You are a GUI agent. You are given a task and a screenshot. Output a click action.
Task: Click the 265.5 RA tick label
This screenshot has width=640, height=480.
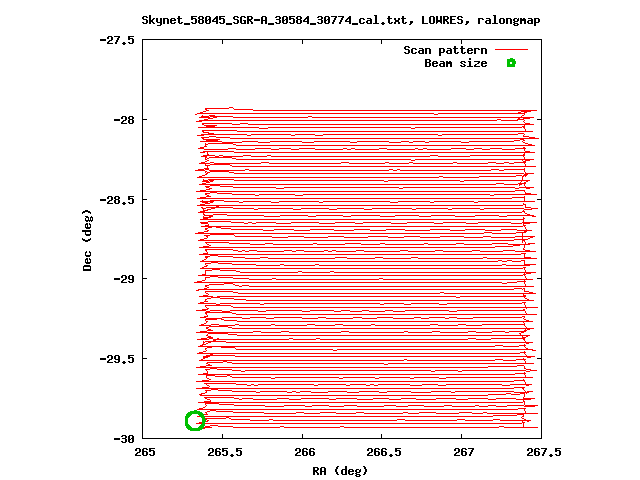tap(225, 452)
